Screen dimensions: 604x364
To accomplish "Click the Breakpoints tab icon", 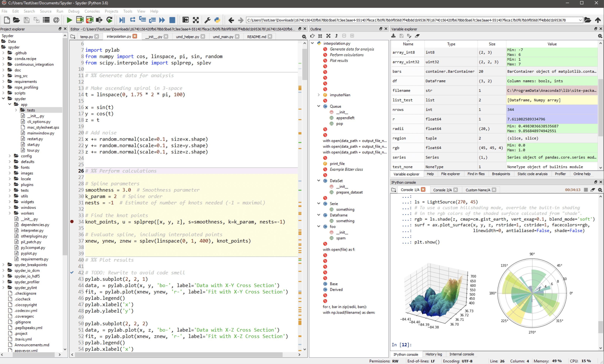I will point(500,174).
